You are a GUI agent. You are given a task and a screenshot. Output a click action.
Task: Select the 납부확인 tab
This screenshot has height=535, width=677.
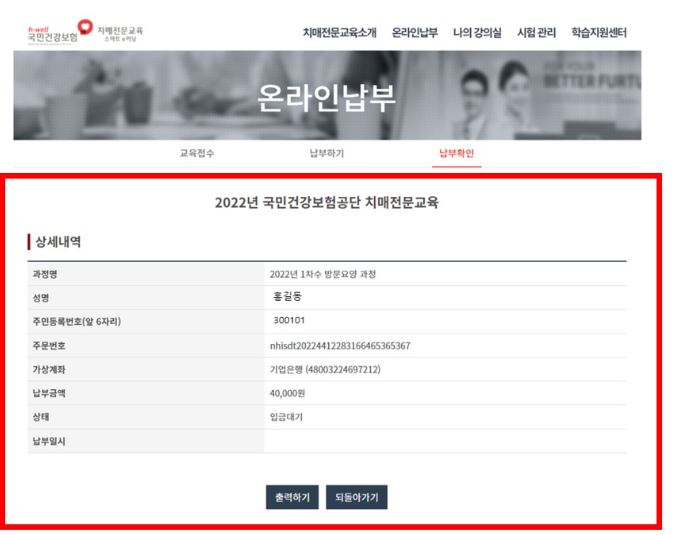click(456, 153)
